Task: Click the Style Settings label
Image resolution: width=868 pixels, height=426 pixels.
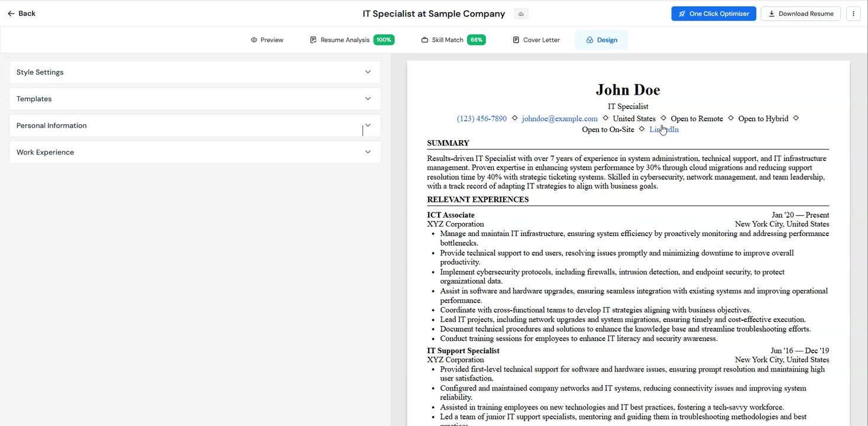Action: 40,72
